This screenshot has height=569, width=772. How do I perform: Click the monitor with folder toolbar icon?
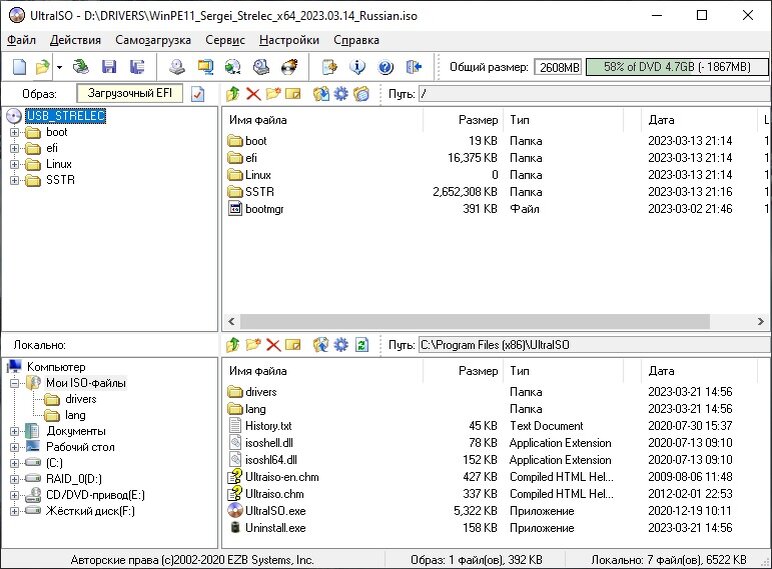point(205,66)
